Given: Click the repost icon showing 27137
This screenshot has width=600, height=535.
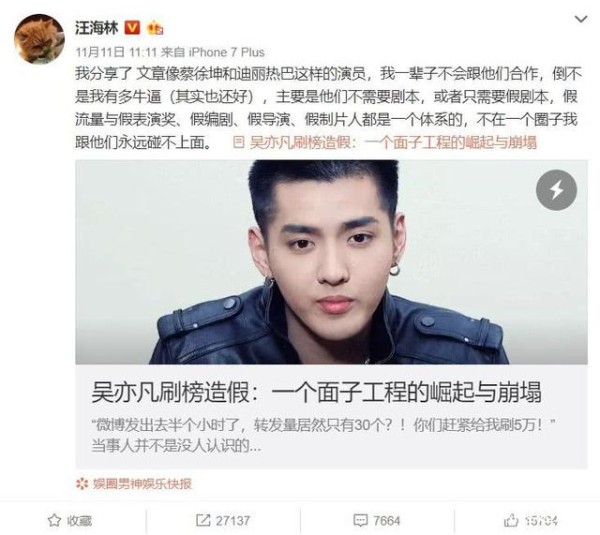Looking at the screenshot, I should pos(203,520).
